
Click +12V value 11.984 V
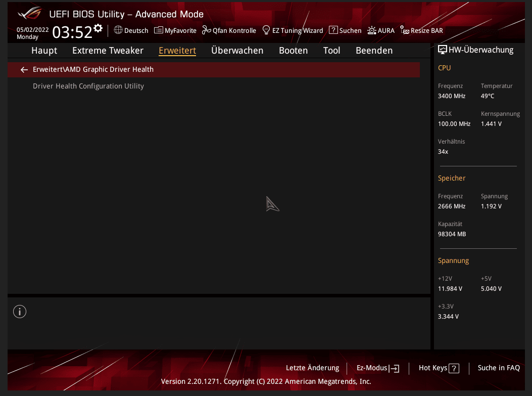tap(450, 289)
